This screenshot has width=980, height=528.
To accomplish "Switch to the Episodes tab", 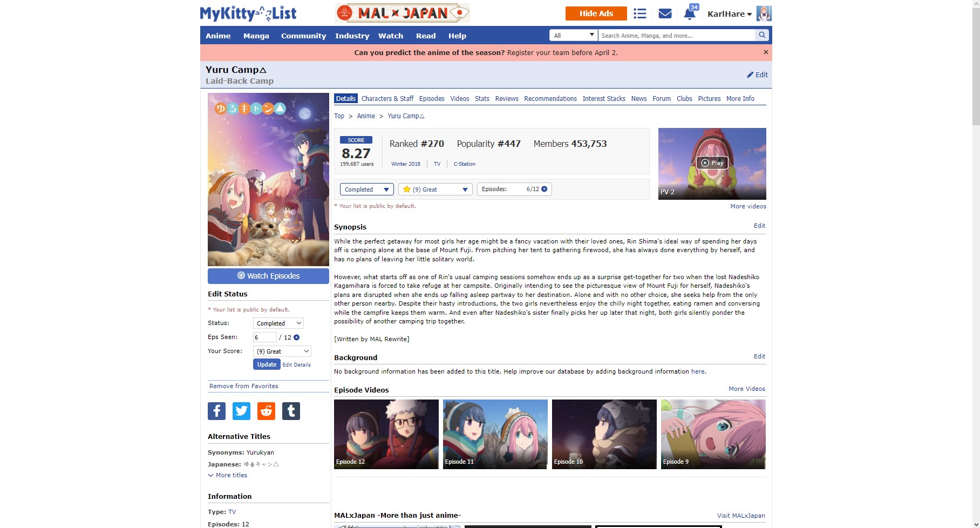I will pos(432,99).
